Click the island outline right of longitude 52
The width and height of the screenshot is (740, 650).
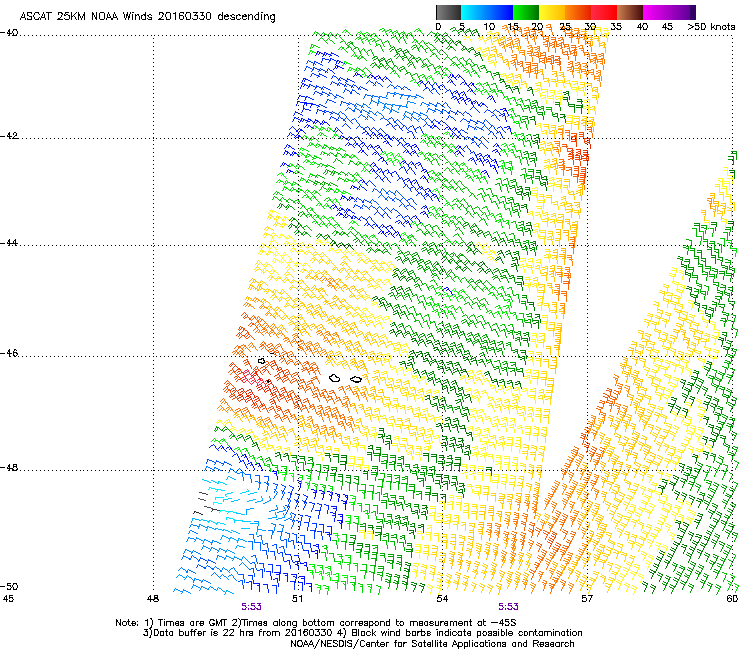356,379
